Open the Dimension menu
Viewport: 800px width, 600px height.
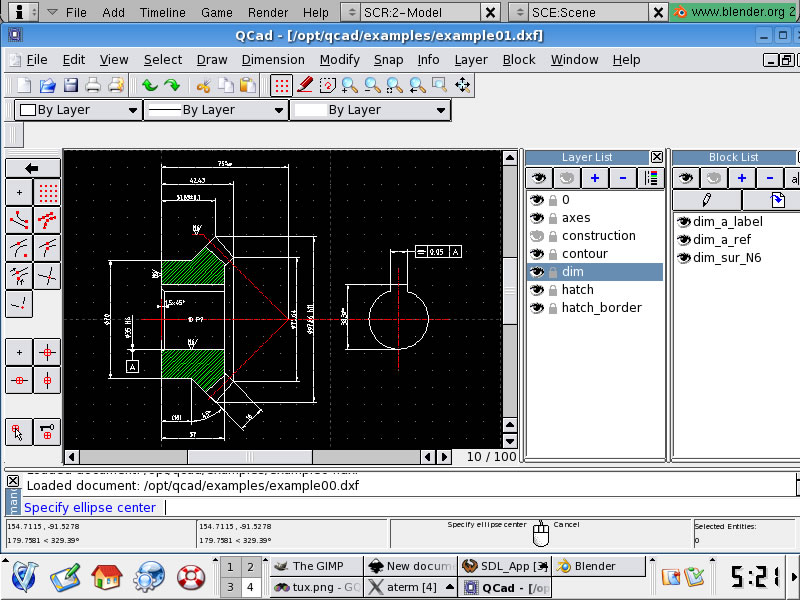pos(273,60)
